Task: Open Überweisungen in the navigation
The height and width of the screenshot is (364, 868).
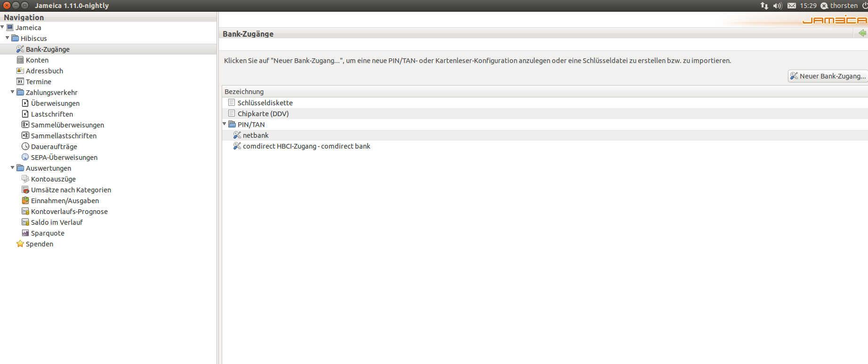Action: pyautogui.click(x=55, y=103)
